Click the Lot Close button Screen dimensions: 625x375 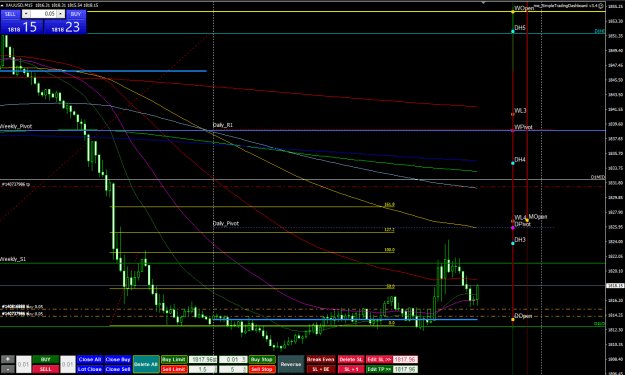coord(90,369)
